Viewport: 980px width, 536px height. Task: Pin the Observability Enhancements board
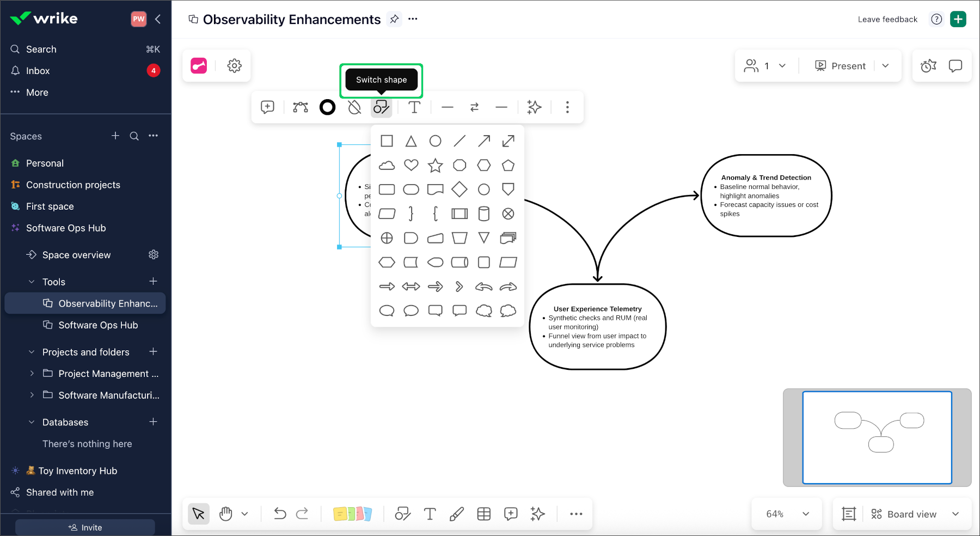click(394, 19)
